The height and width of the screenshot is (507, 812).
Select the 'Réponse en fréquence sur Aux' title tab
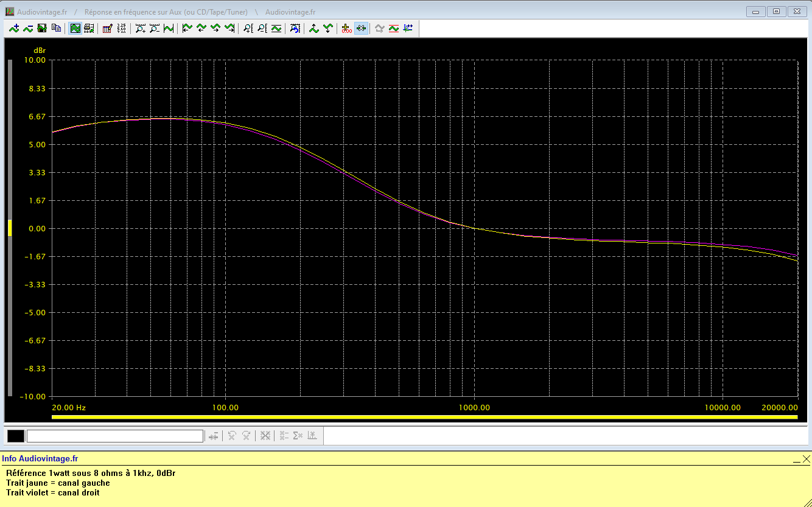tap(166, 12)
